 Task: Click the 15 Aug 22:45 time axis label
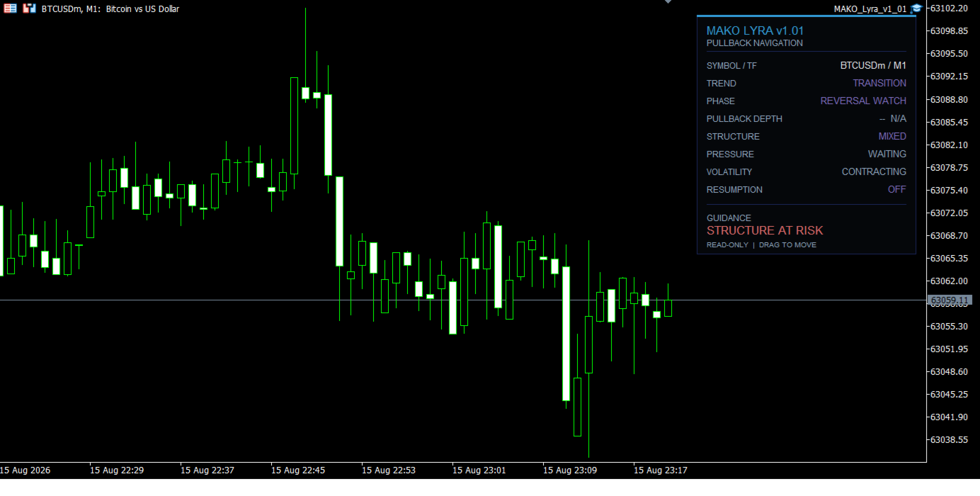298,470
